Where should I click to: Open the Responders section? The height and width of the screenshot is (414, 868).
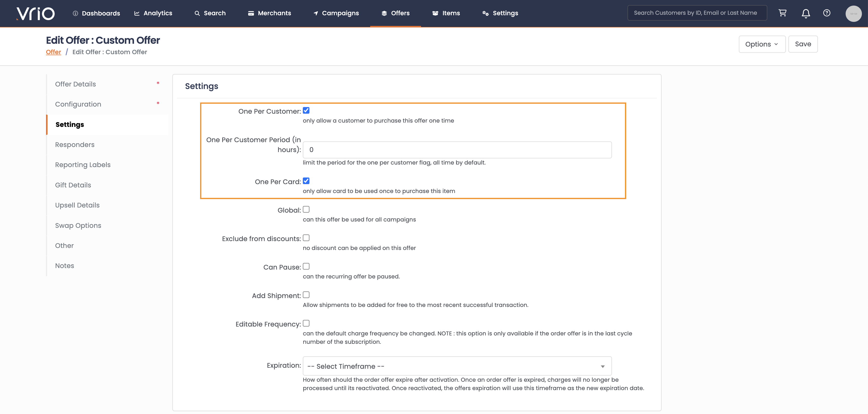[108, 145]
